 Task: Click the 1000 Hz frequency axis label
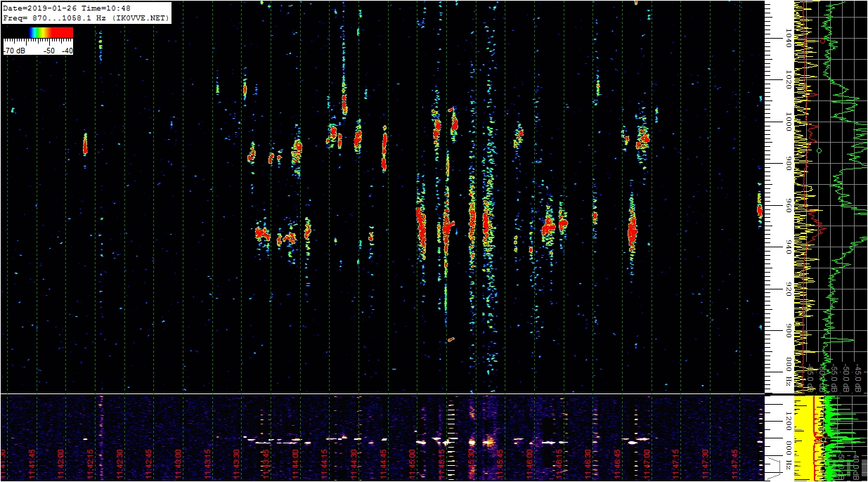(x=789, y=120)
